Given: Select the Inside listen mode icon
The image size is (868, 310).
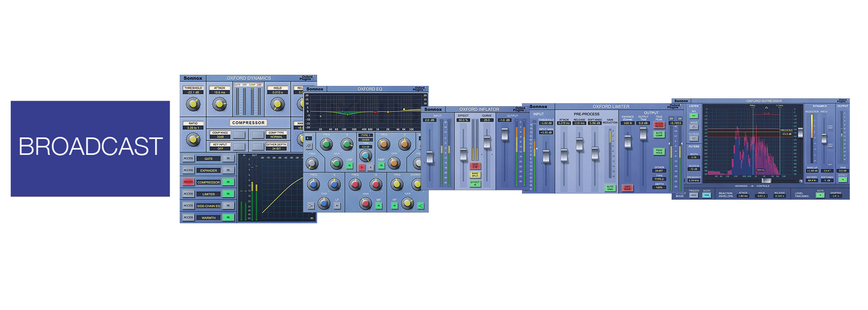Looking at the screenshot, I should [x=694, y=128].
